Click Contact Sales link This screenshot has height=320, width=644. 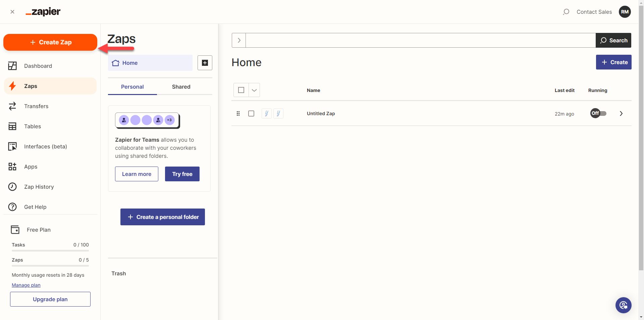[x=594, y=12]
